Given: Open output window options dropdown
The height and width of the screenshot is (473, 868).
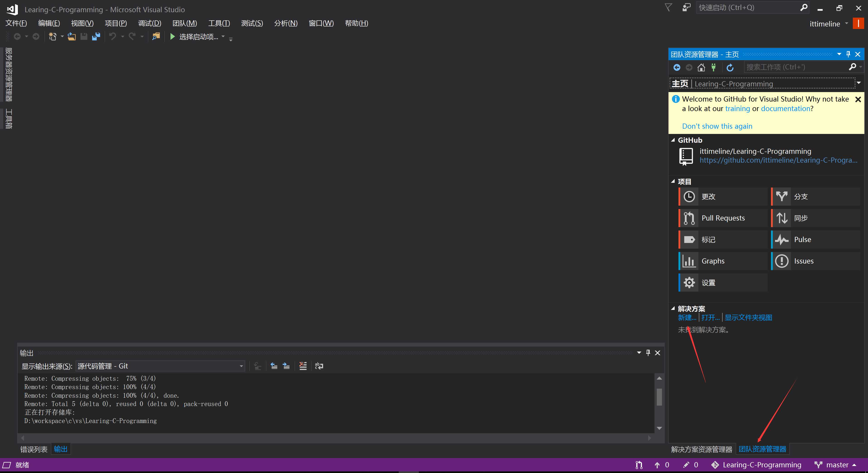Looking at the screenshot, I should (x=639, y=353).
